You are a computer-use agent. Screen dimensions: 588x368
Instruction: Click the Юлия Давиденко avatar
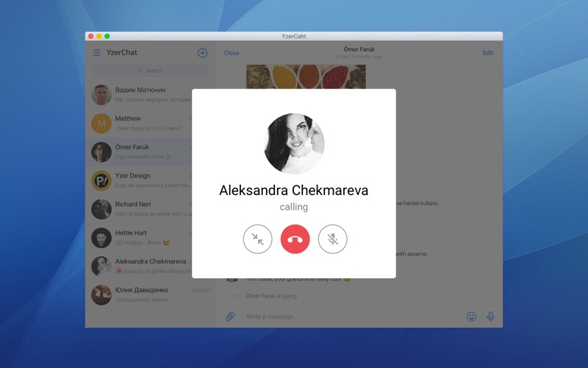click(101, 294)
